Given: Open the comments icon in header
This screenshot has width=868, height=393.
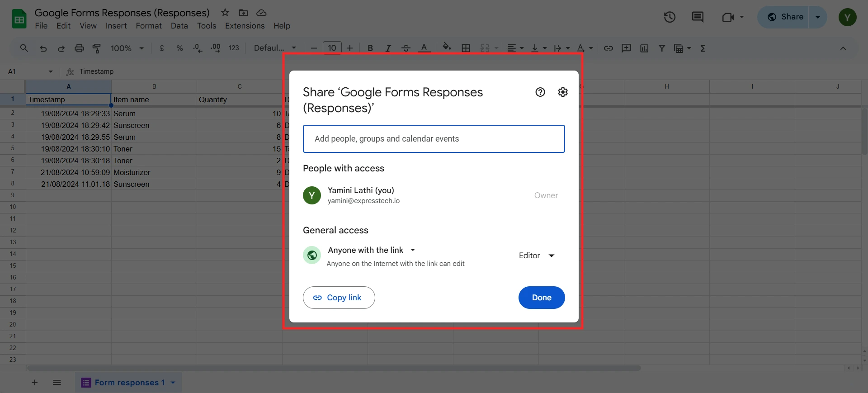Looking at the screenshot, I should (698, 17).
